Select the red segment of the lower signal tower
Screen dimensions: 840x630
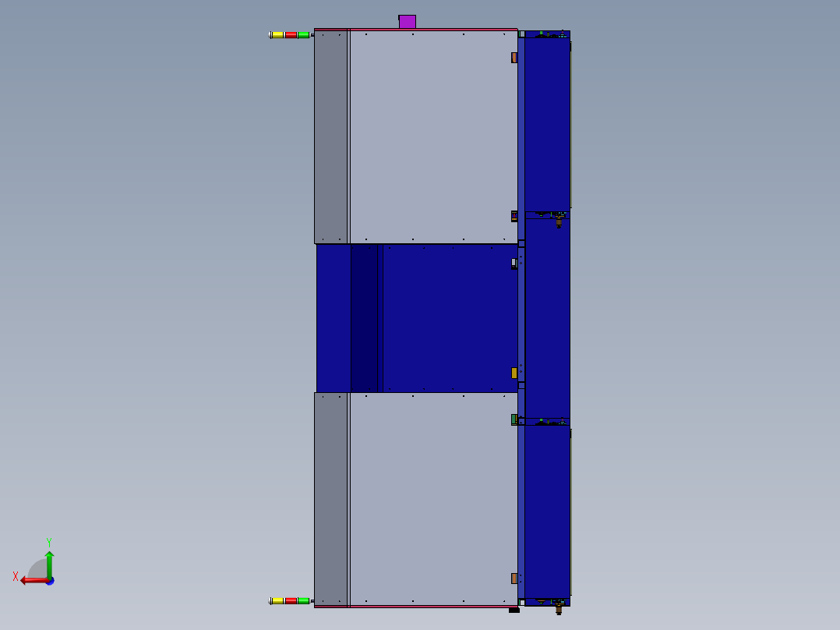[291, 601]
